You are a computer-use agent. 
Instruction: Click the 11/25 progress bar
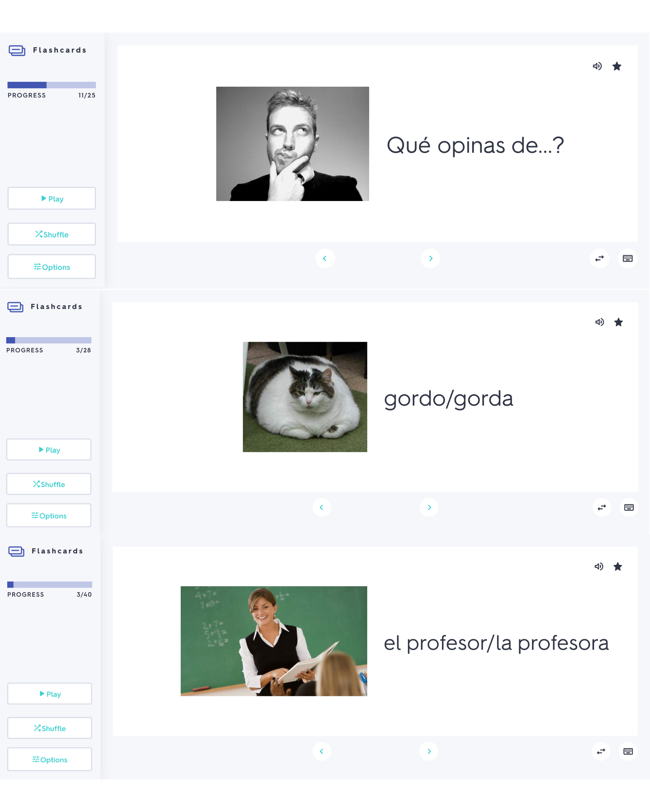click(52, 85)
